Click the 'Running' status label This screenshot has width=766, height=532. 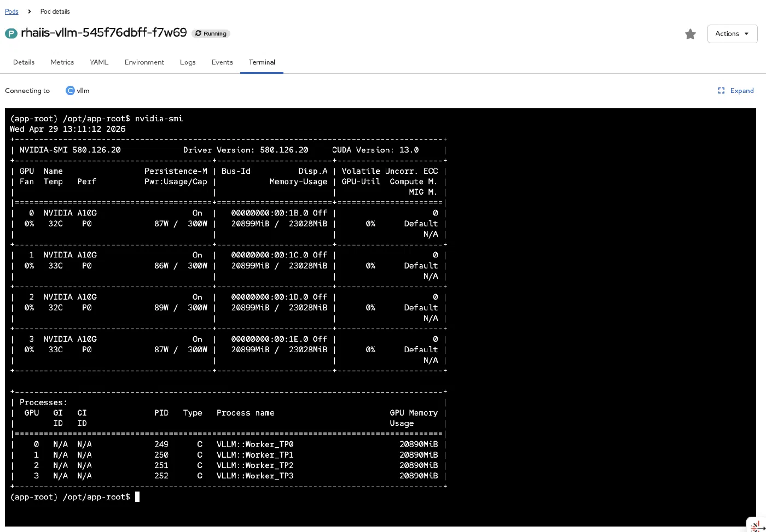[x=215, y=33]
